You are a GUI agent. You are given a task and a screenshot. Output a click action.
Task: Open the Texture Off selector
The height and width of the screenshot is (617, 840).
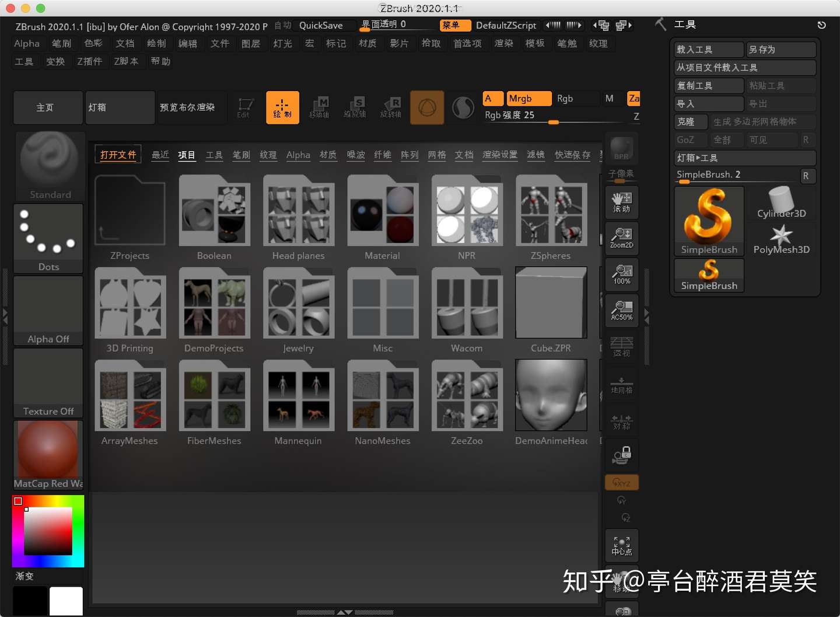click(48, 383)
